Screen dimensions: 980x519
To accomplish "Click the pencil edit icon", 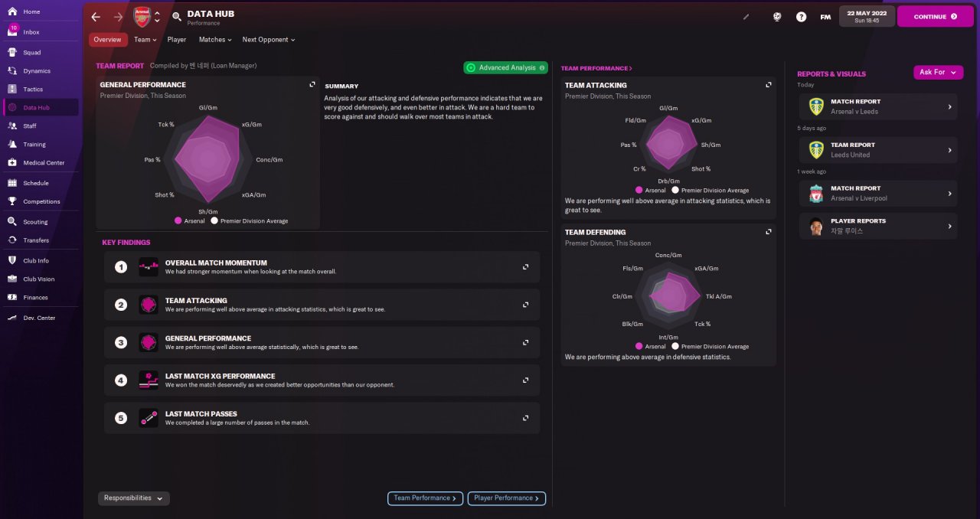I will (x=746, y=17).
